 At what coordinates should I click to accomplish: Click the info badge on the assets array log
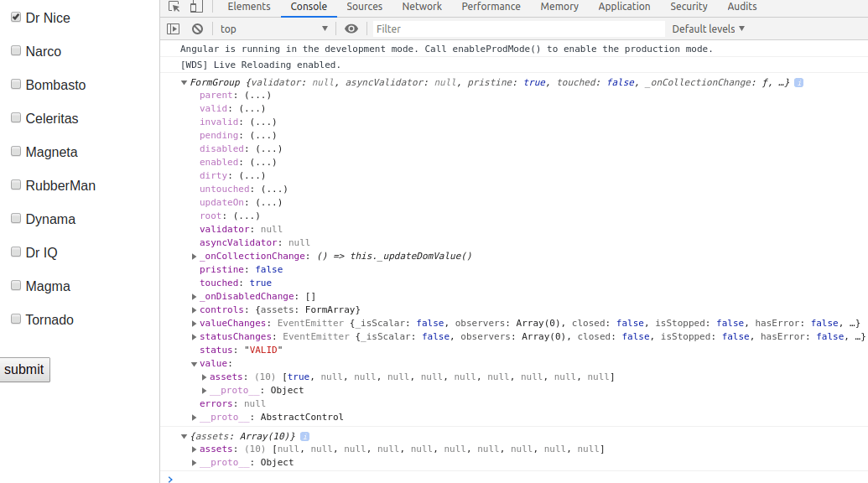(x=303, y=436)
